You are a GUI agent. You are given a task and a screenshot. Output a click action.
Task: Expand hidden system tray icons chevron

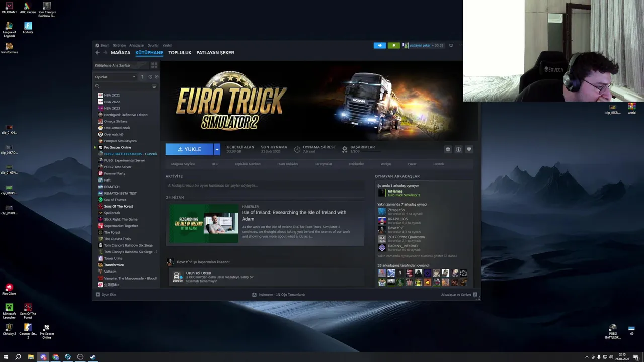587,357
